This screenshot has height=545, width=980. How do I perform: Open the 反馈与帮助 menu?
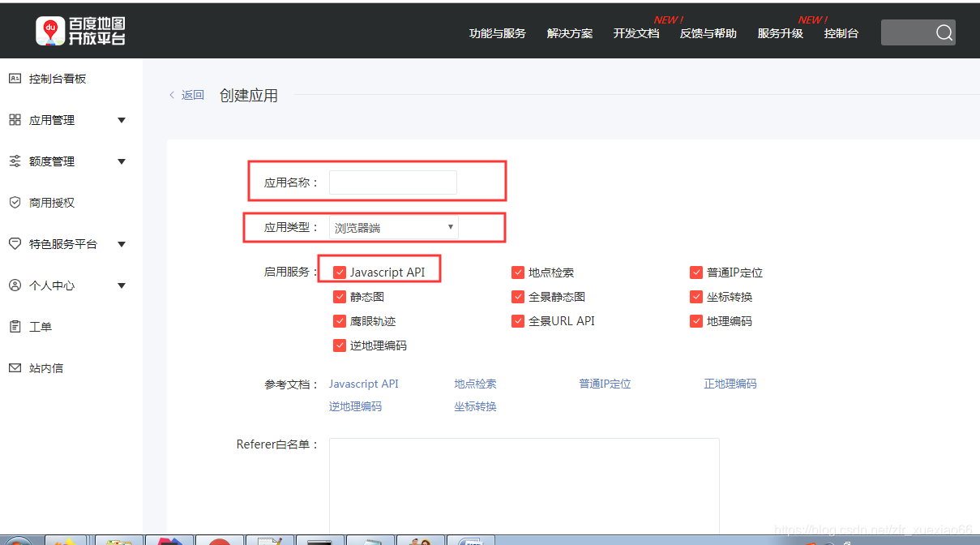708,33
